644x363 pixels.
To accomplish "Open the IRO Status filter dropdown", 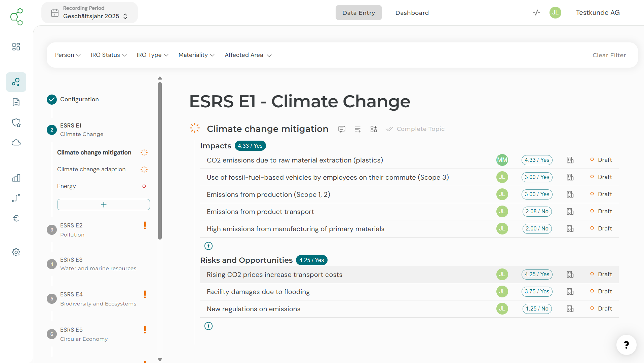I will pos(109,55).
